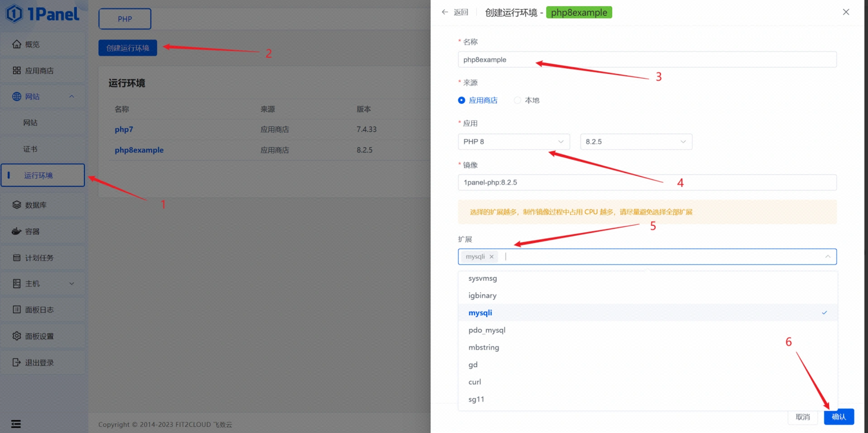Click the 创建运行环境 button
Screen dimensions: 868x433
[x=128, y=48]
